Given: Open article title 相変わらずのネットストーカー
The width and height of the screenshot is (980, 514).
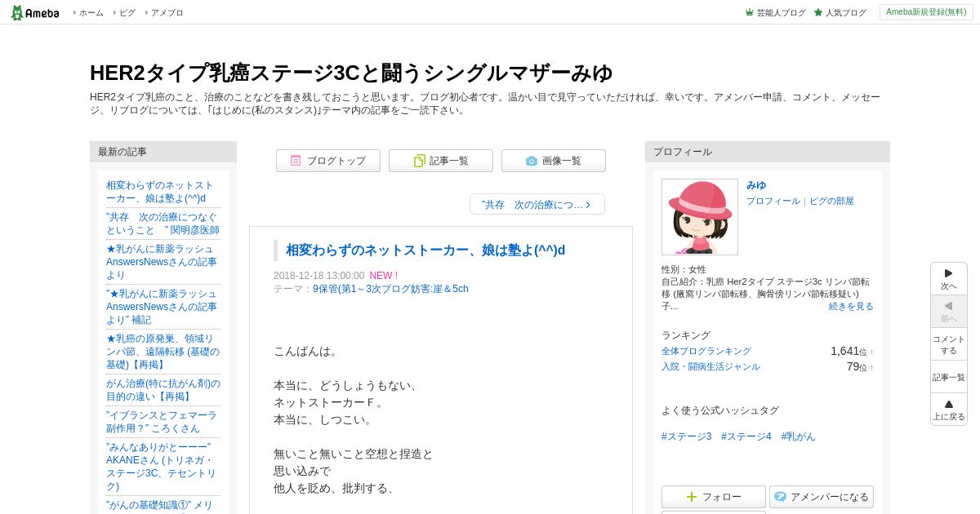Looking at the screenshot, I should point(425,250).
